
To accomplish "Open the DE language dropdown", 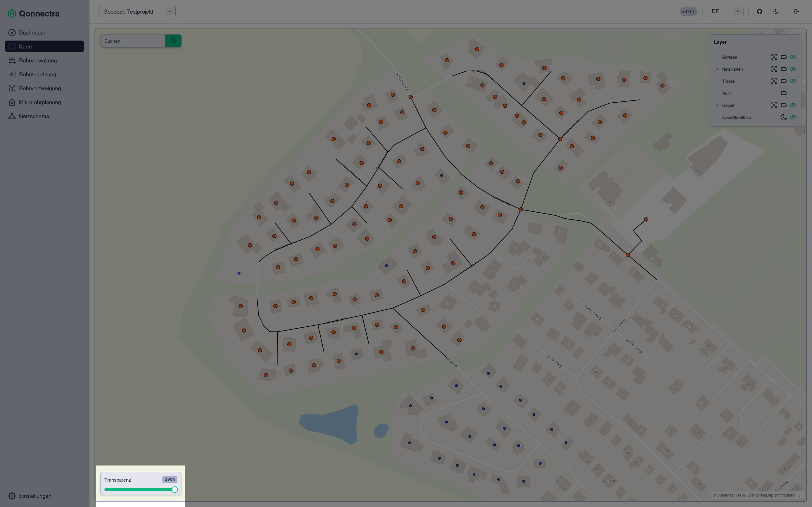I will click(x=725, y=11).
